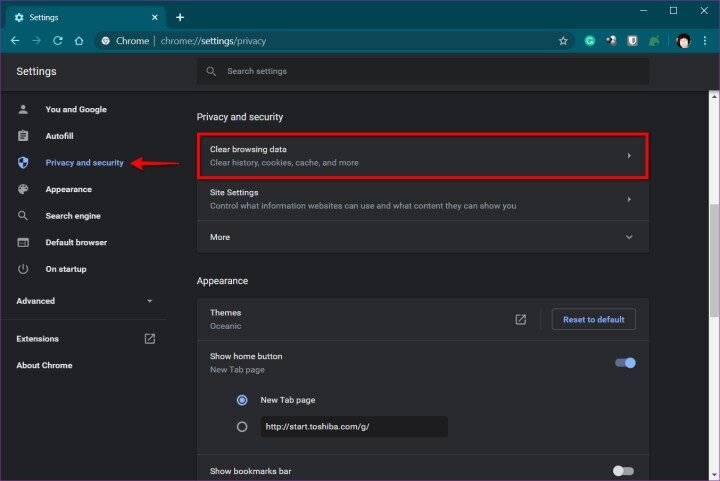Click the scrollbar up arrow
The height and width of the screenshot is (481, 720).
tap(714, 96)
